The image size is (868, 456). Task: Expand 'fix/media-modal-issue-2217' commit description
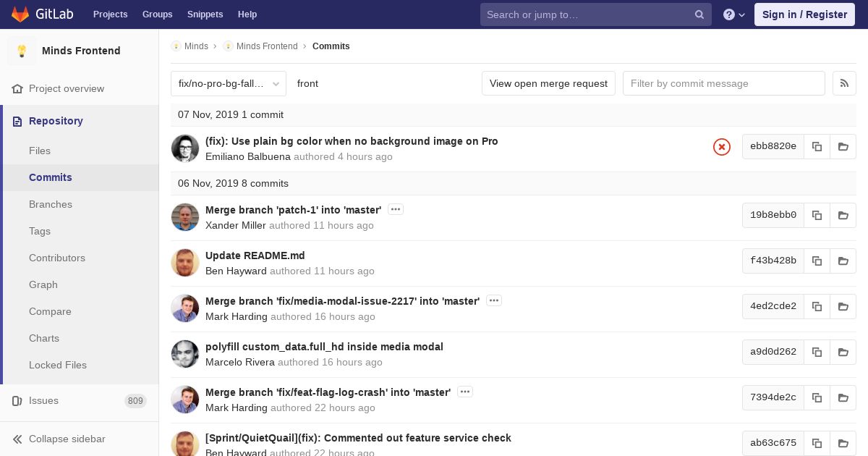point(493,301)
